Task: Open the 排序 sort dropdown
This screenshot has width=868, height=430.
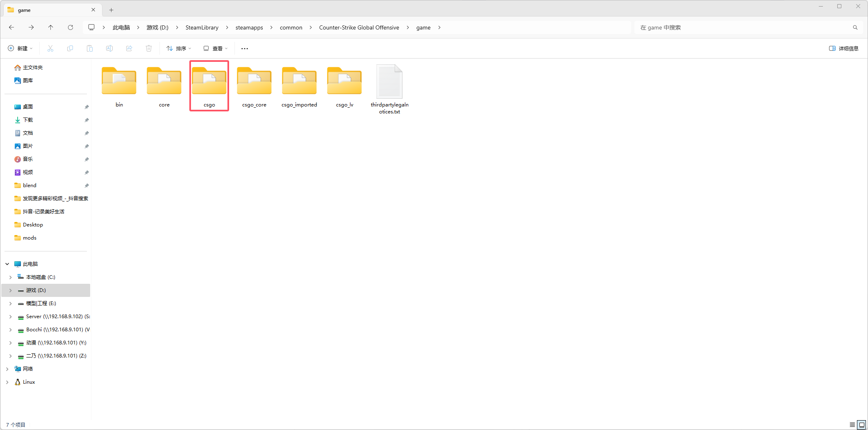Action: tap(179, 48)
